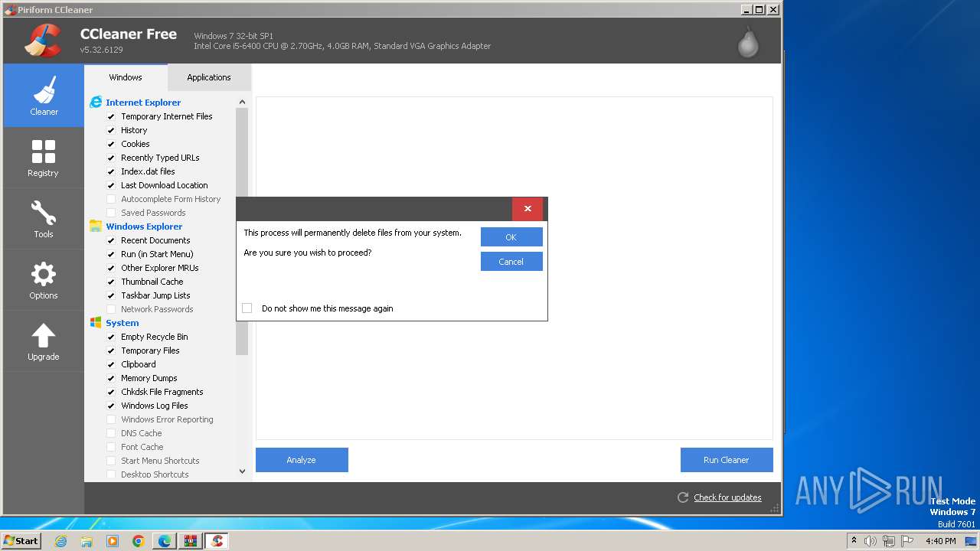Open the Check for updates link
980x551 pixels.
pyautogui.click(x=727, y=497)
